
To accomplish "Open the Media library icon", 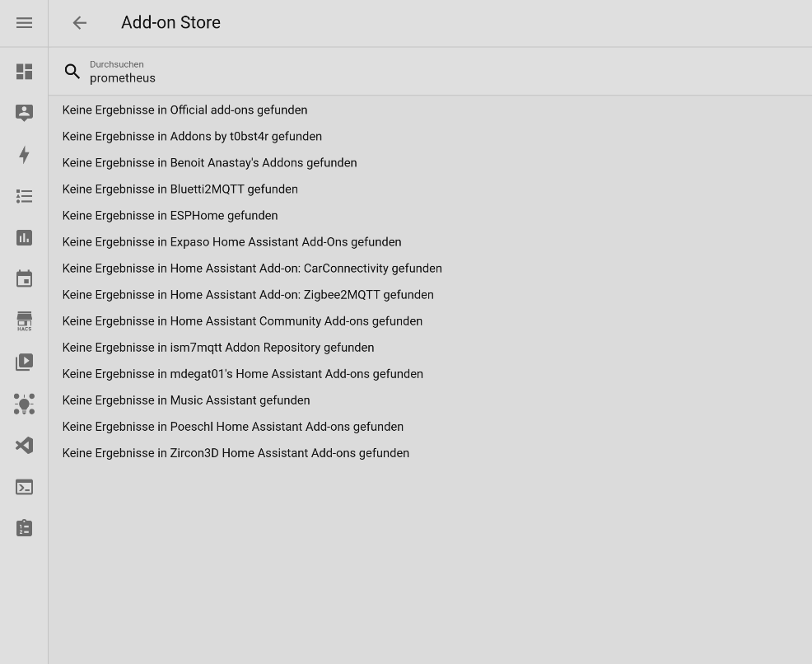I will [24, 362].
